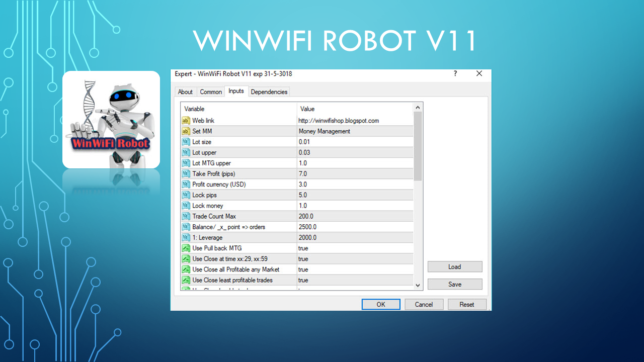
Task: Switch to the Common tab
Action: point(211,92)
